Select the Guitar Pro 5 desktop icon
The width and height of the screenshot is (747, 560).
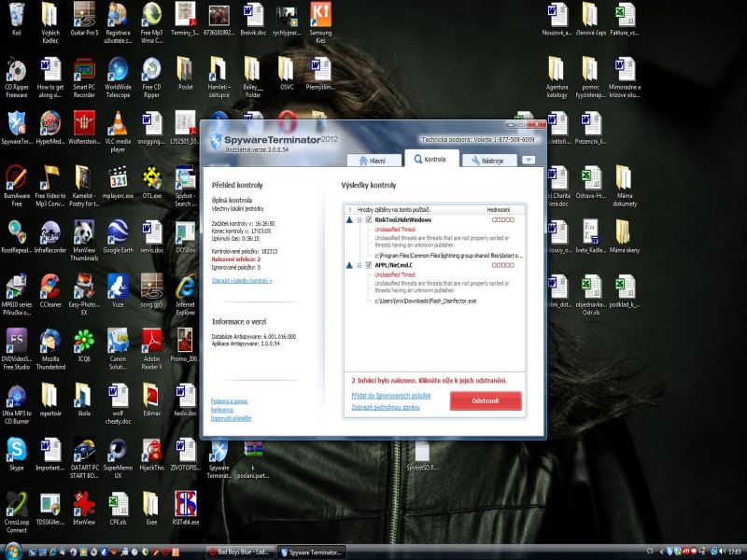click(x=84, y=19)
